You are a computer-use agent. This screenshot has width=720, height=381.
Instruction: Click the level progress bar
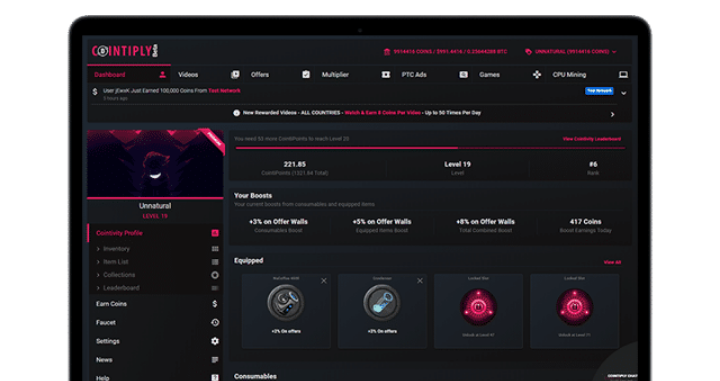pos(430,148)
